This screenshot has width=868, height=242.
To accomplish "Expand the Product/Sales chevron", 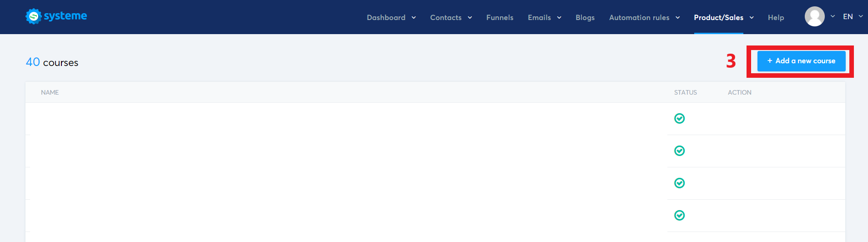I will (752, 18).
